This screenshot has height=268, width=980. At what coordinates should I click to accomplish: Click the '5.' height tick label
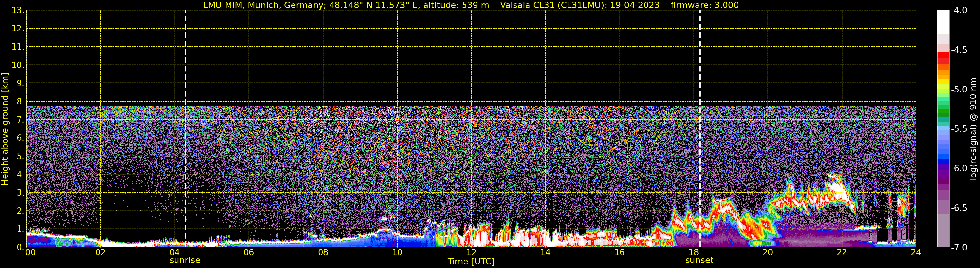coord(20,156)
